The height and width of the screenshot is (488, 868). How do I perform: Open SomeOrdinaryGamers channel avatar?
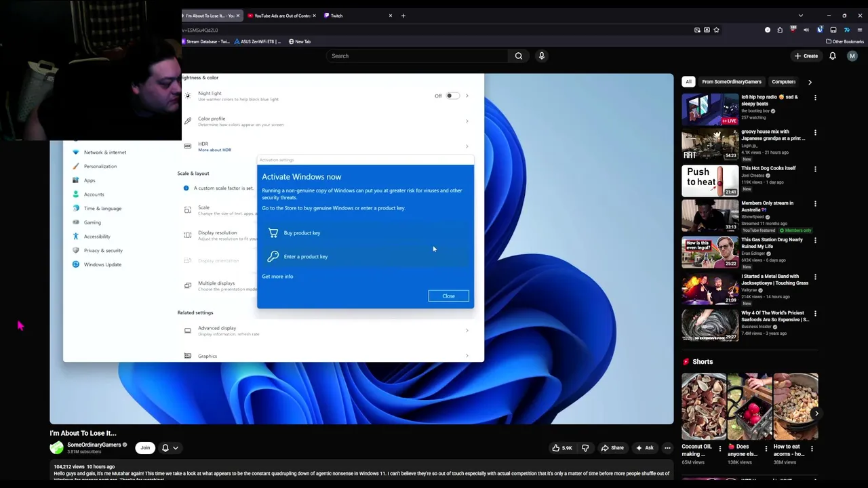pyautogui.click(x=56, y=447)
